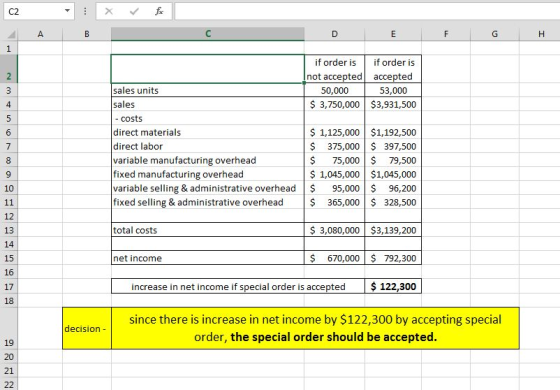Click the bold $ 122,300 cell
560x390 pixels.
[393, 286]
